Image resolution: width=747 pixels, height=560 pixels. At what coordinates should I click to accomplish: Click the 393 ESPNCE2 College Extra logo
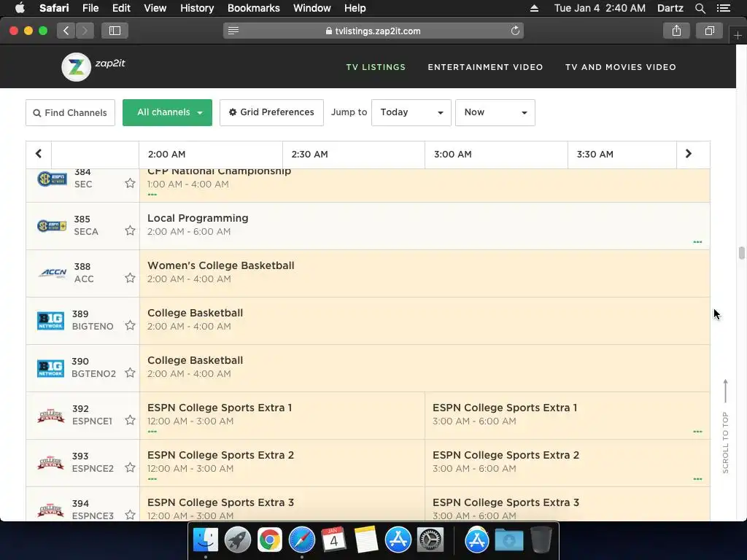50,463
